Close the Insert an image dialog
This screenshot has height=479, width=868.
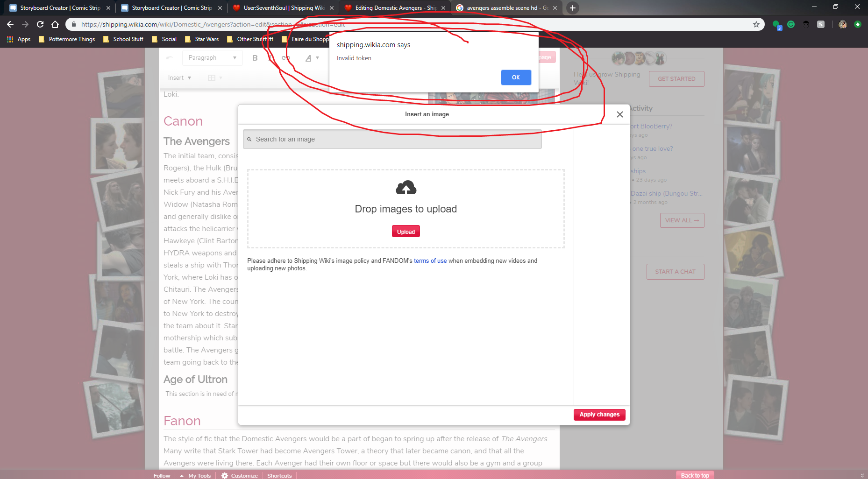click(619, 114)
